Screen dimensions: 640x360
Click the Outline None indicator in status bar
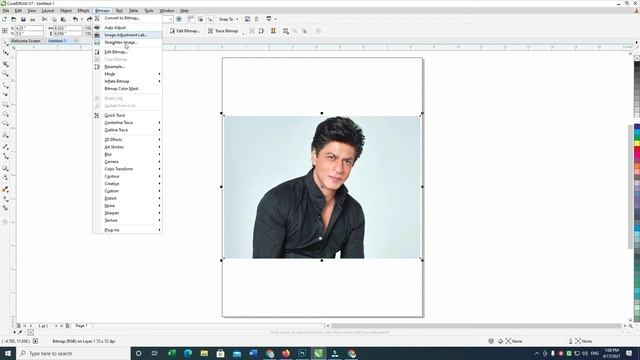pos(580,341)
